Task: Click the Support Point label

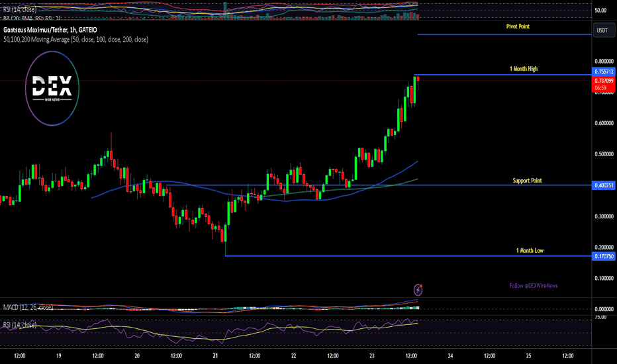Action: pyautogui.click(x=527, y=181)
